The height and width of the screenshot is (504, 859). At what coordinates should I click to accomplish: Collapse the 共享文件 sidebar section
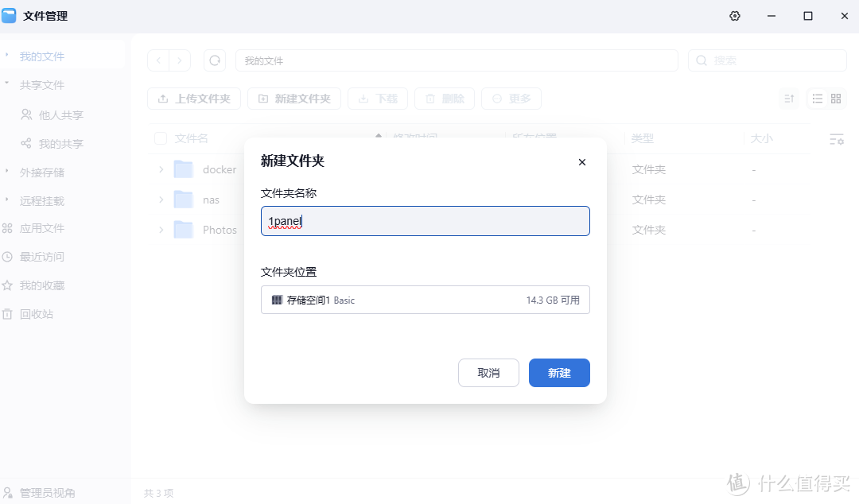[x=6, y=83]
